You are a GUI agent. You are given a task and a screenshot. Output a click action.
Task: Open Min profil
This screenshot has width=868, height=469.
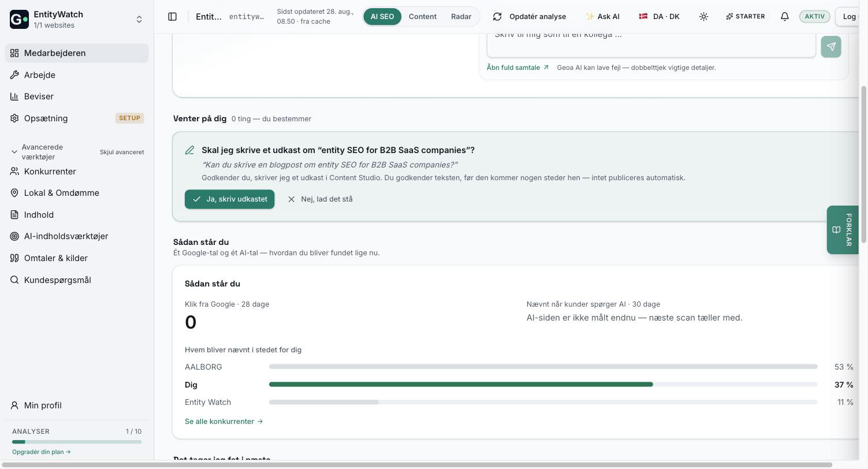[77, 405]
